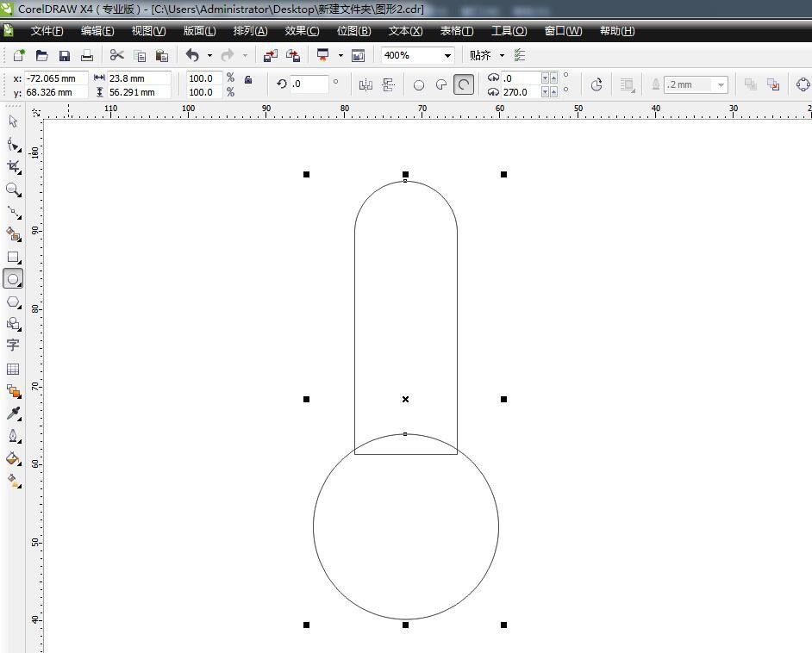Open the 文件(F) menu
Viewport: 812px width, 653px height.
point(47,31)
